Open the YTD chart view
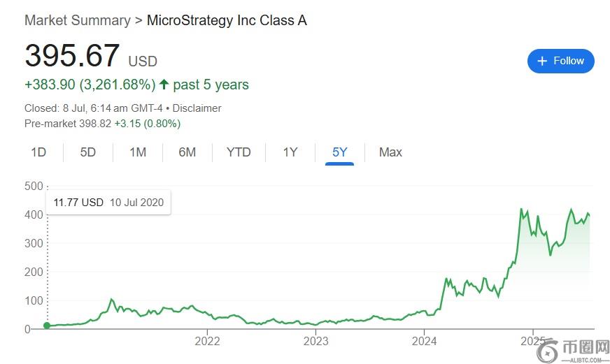 coord(239,152)
